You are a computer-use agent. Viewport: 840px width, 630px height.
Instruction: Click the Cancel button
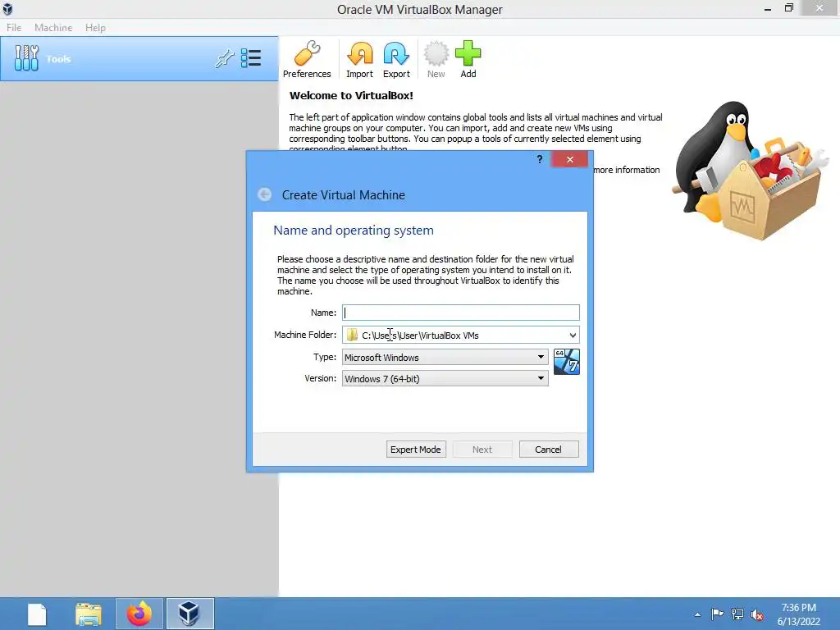549,449
